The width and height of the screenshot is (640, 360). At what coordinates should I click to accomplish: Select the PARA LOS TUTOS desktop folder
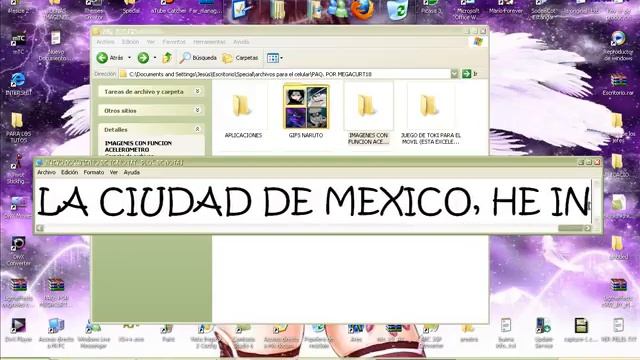18,127
